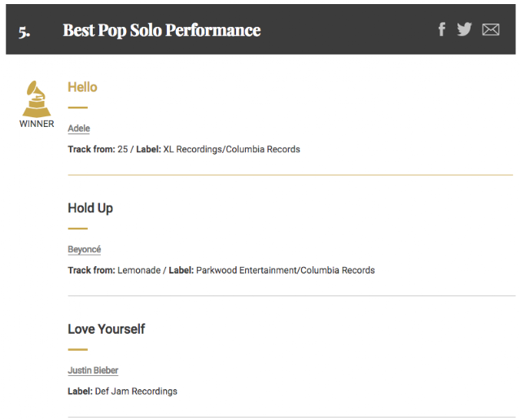This screenshot has height=420, width=521.
Task: Click the XL Recordings/Columbia Records label text
Action: pos(231,150)
